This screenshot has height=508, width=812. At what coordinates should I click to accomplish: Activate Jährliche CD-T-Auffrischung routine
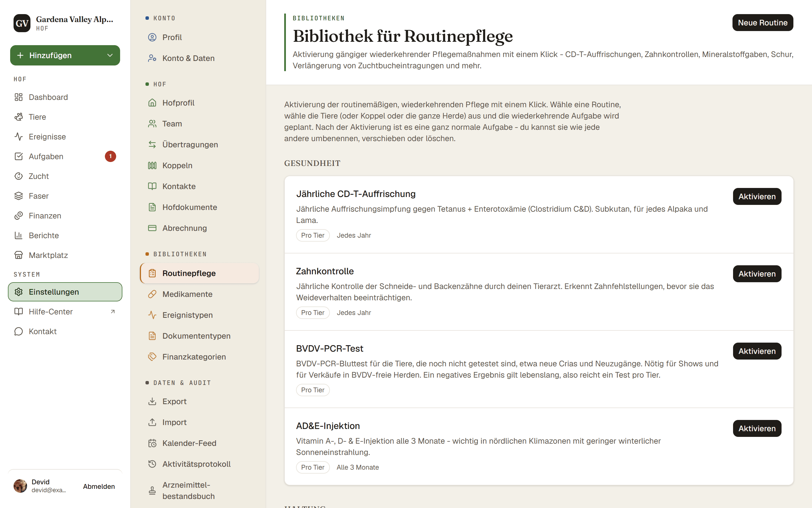click(x=757, y=196)
